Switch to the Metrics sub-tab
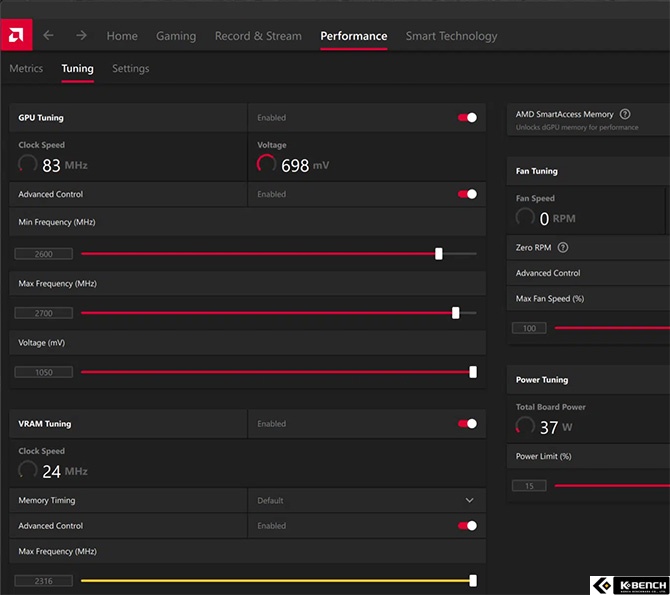 point(26,69)
